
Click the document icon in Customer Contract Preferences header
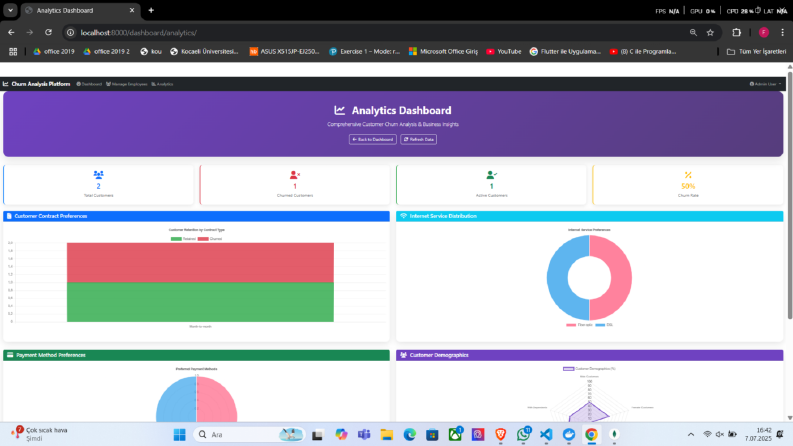coord(9,216)
